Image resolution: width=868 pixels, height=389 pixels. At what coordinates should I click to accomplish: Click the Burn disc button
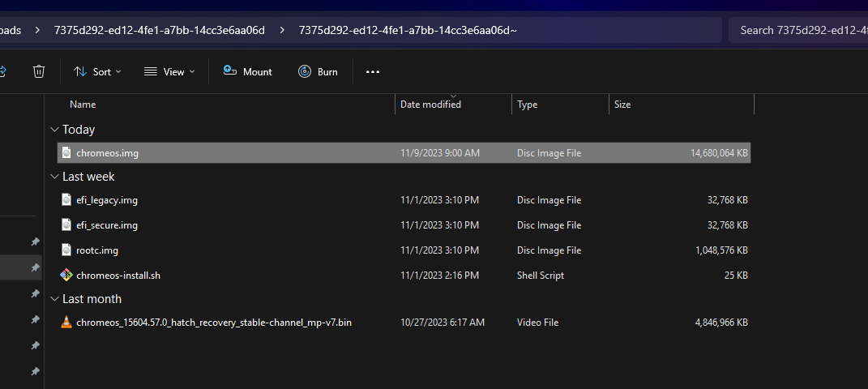pos(318,71)
